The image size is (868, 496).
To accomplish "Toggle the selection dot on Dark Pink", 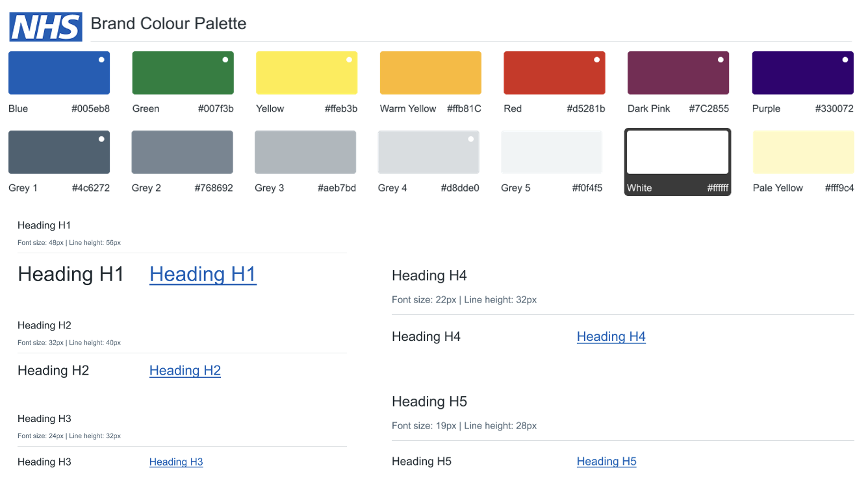I will (x=721, y=59).
